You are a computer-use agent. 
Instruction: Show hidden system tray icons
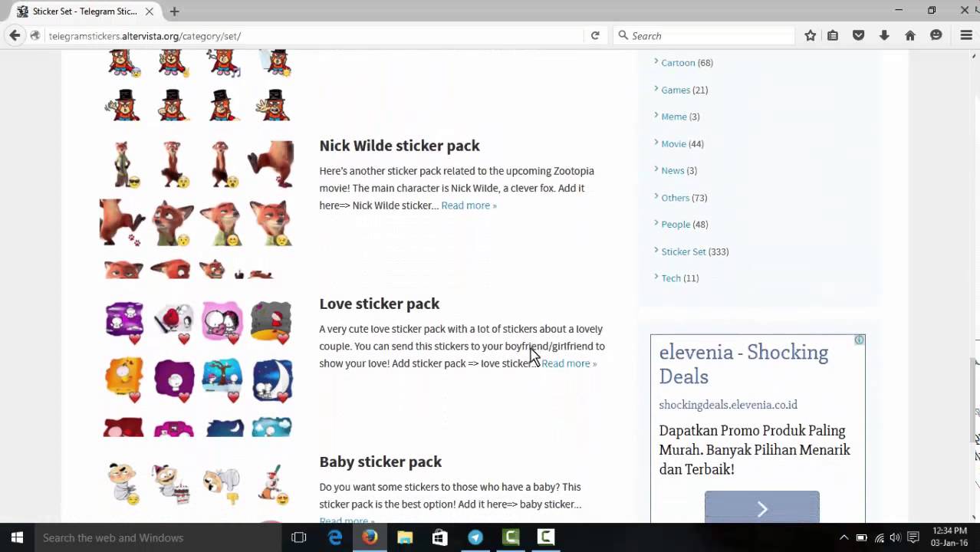point(844,537)
